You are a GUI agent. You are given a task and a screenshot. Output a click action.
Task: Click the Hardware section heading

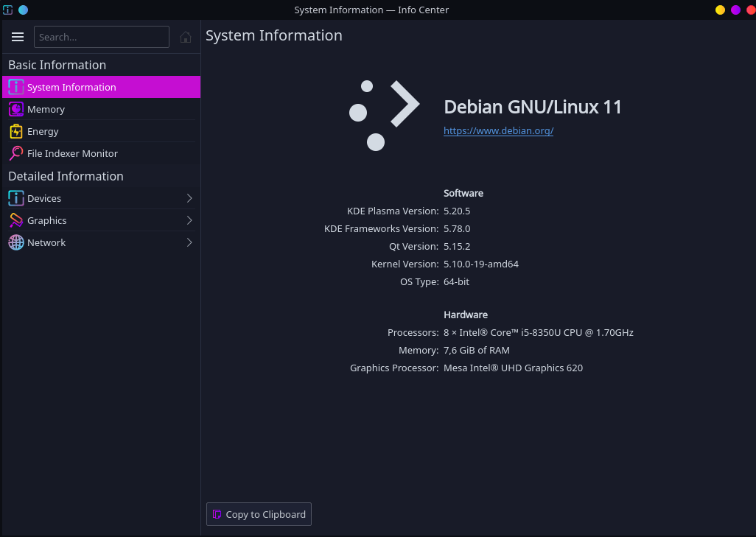pos(466,315)
